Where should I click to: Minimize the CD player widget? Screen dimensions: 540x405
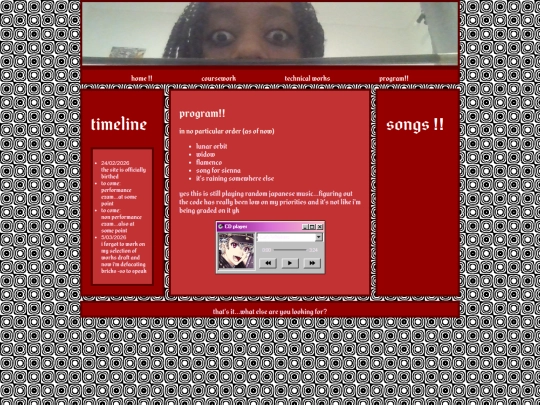click(x=305, y=227)
